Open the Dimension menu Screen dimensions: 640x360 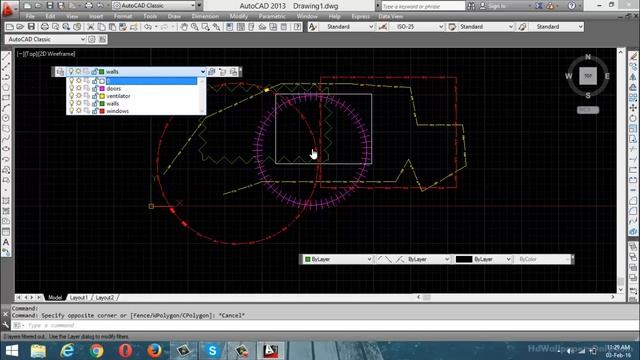coord(205,16)
